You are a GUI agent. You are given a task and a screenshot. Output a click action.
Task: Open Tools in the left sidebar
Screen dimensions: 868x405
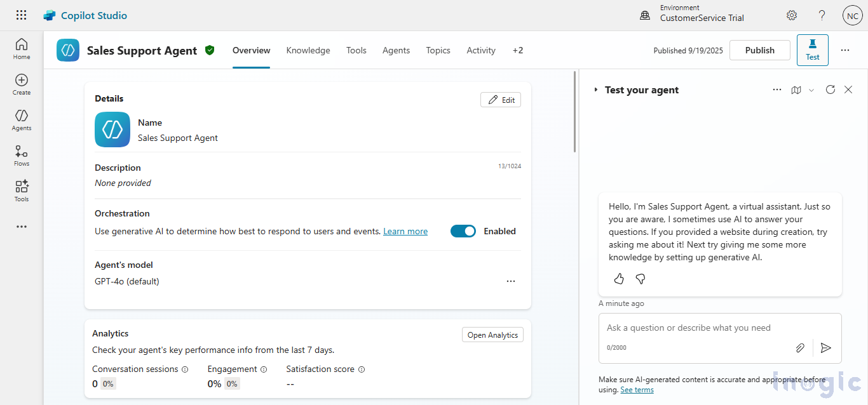pos(22,190)
